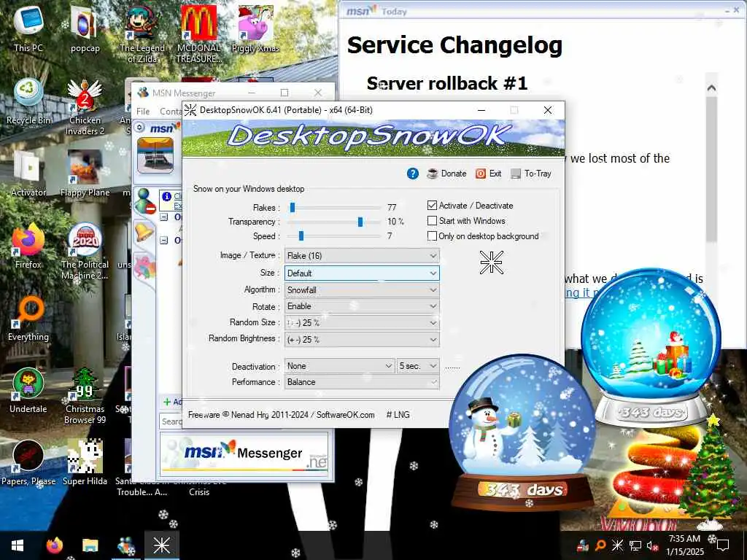Enable the Start with Windows checkbox

point(432,220)
